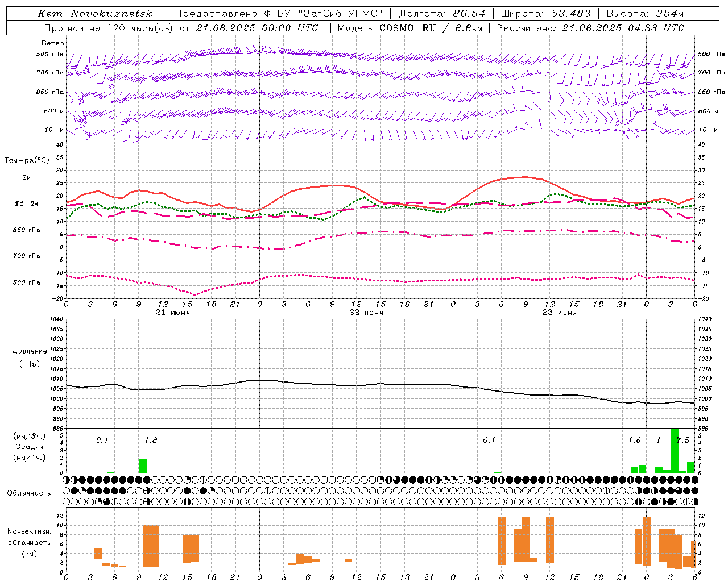Click the 22 июня date label
This screenshot has height=582, width=728.
coord(366,313)
